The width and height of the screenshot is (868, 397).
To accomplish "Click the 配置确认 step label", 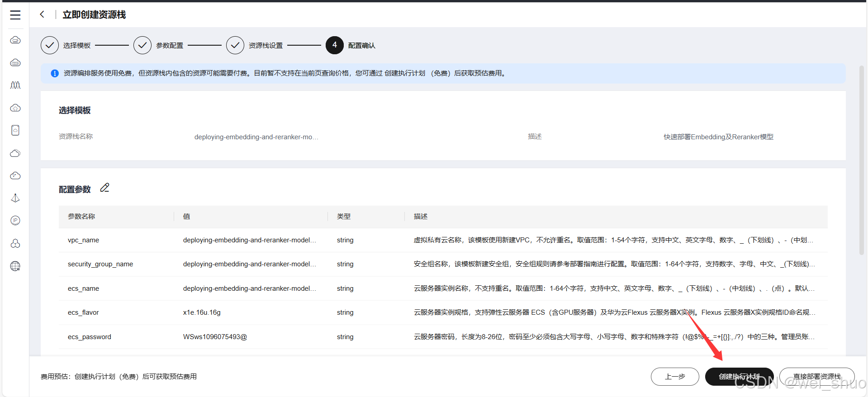I will (x=362, y=46).
